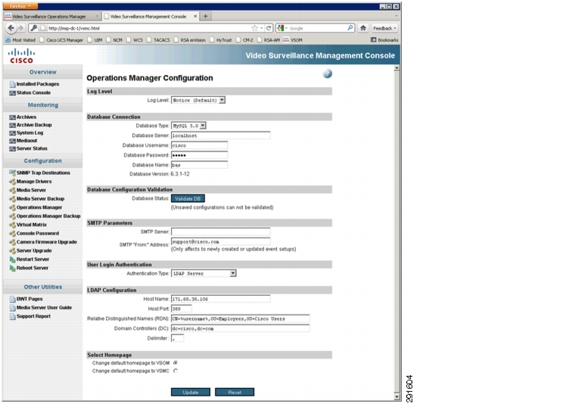
Task: Click the browser back arrow button
Action: point(11,28)
